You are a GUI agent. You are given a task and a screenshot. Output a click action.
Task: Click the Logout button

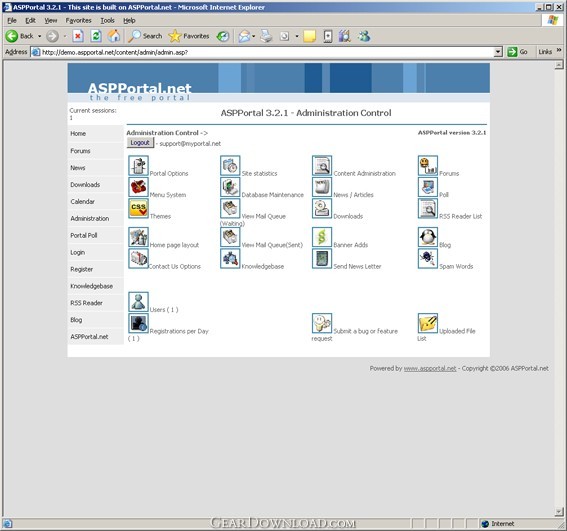point(140,143)
